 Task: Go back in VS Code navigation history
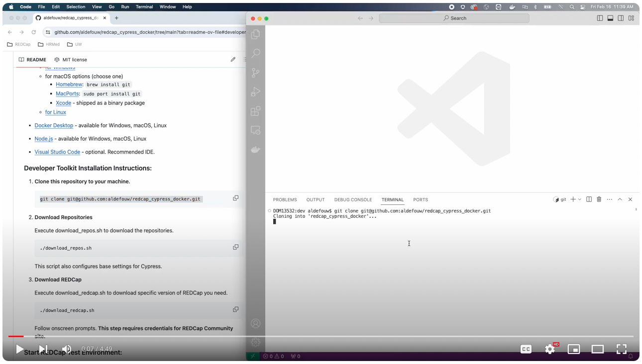pos(360,18)
